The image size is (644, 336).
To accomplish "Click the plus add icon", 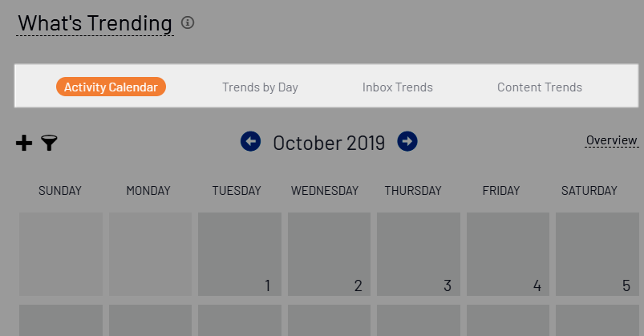I will pos(25,144).
